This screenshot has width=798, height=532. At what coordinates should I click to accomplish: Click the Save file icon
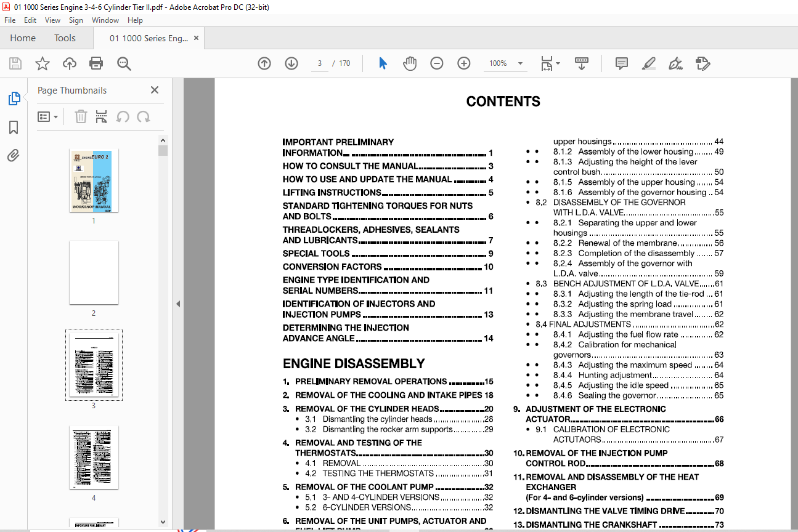click(15, 63)
